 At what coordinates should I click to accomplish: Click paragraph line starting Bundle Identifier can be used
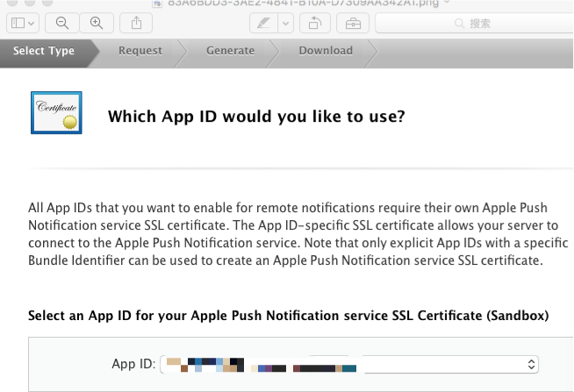(x=285, y=260)
